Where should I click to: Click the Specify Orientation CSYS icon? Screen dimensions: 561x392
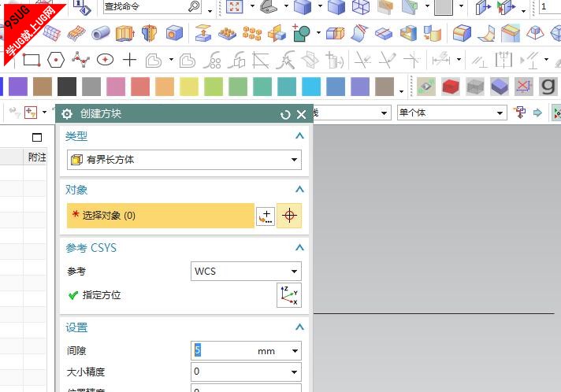289,295
